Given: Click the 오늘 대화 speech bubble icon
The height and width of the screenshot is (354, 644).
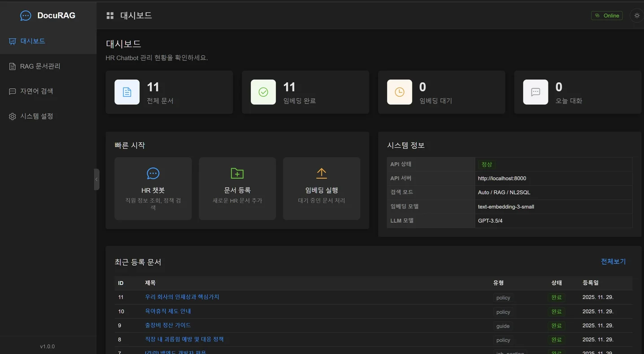Looking at the screenshot, I should click(x=535, y=92).
